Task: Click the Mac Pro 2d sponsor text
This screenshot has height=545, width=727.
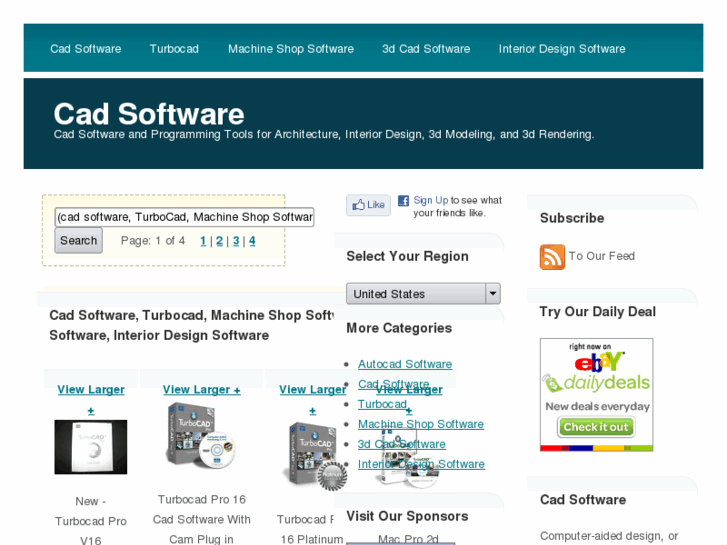Action: pyautogui.click(x=408, y=539)
